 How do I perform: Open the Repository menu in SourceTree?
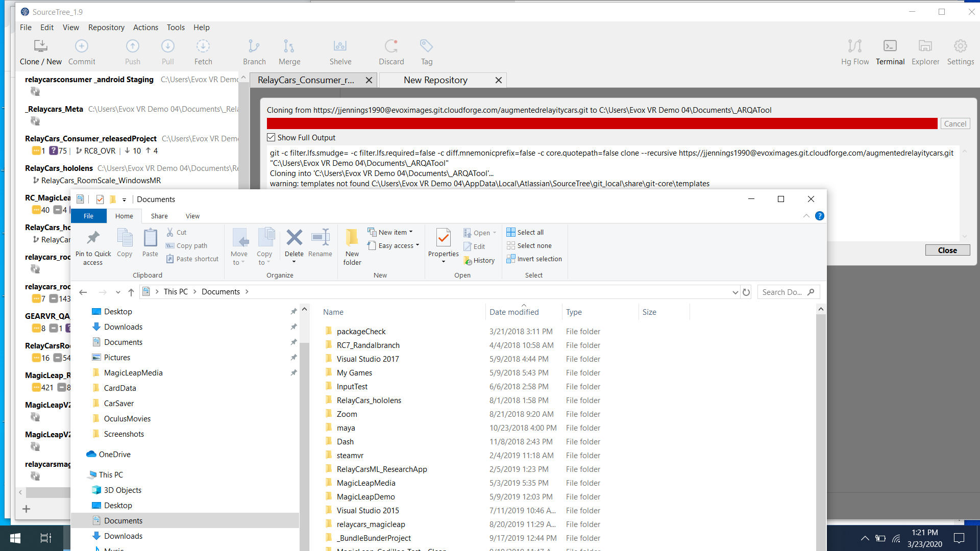tap(106, 27)
